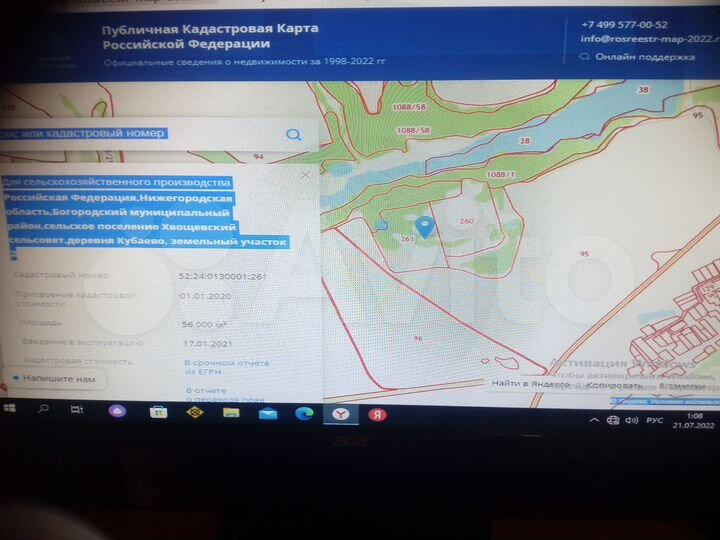Click the date value 17.01.2021
Screen dimensions: 720x540
point(208,343)
